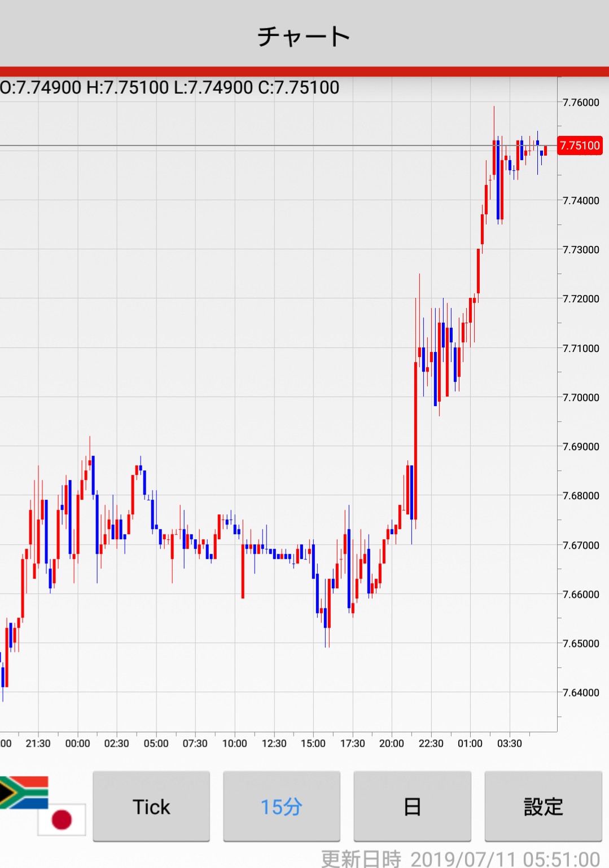Viewport: 609px width, 868px height.
Task: Open the 設定 settings button
Action: click(543, 807)
